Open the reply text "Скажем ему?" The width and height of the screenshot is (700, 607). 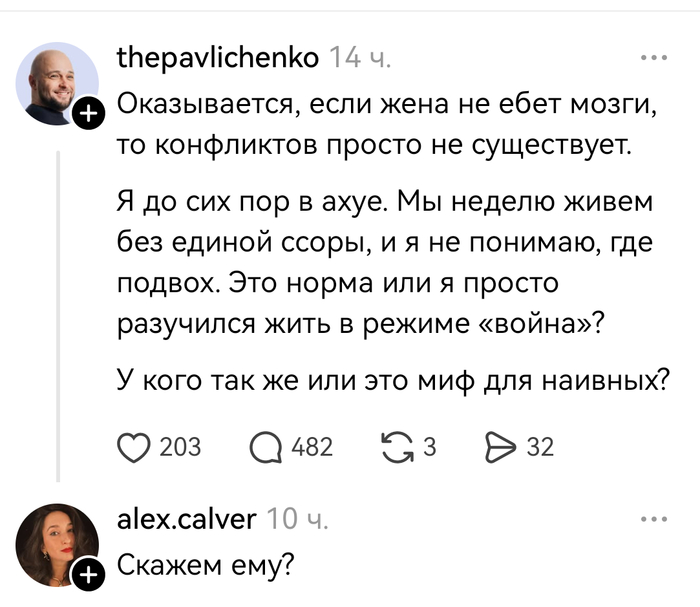pos(205,566)
